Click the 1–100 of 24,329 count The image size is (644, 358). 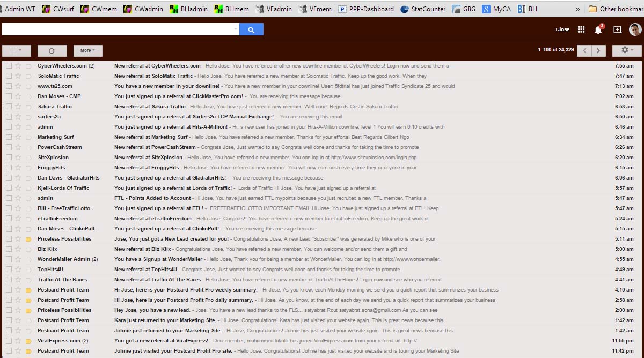click(555, 50)
